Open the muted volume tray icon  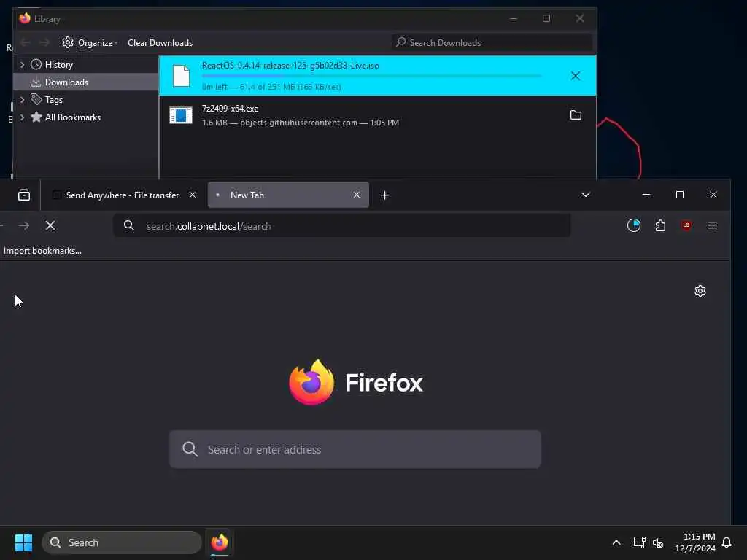[x=658, y=542]
